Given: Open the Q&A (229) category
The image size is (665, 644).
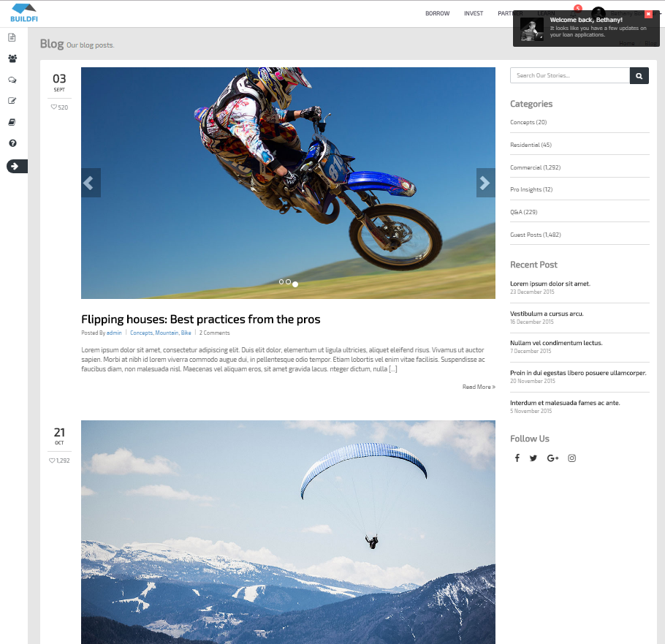Looking at the screenshot, I should (523, 212).
